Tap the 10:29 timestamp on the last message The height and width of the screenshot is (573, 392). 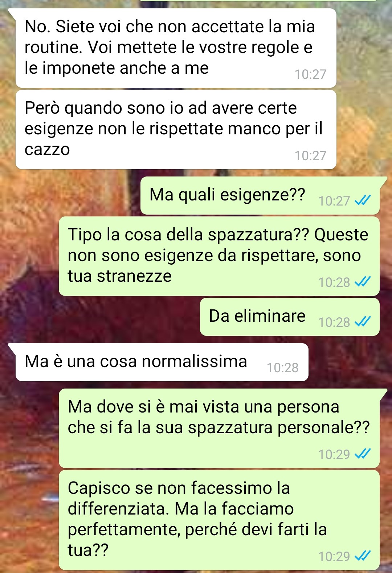(x=334, y=556)
